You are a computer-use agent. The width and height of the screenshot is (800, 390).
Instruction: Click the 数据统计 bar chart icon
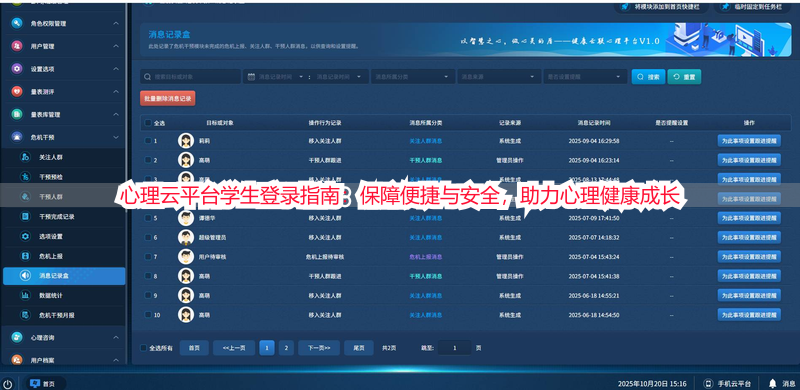pyautogui.click(x=25, y=296)
